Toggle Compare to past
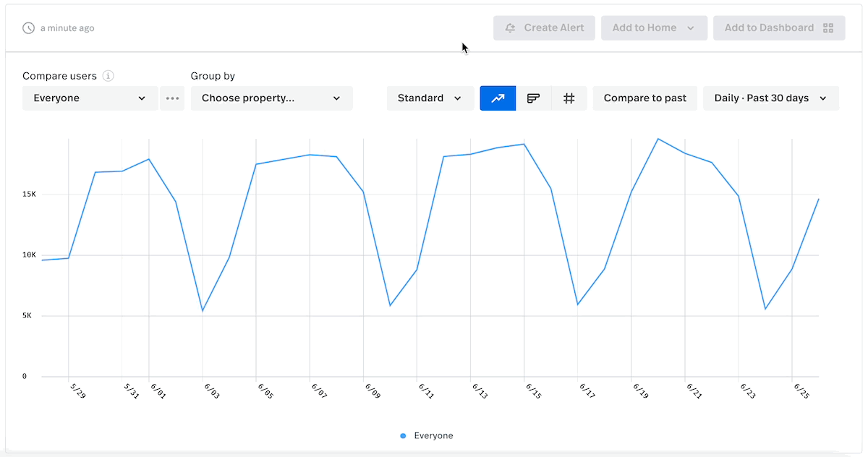Screen dimensions: 868x457 [x=645, y=98]
